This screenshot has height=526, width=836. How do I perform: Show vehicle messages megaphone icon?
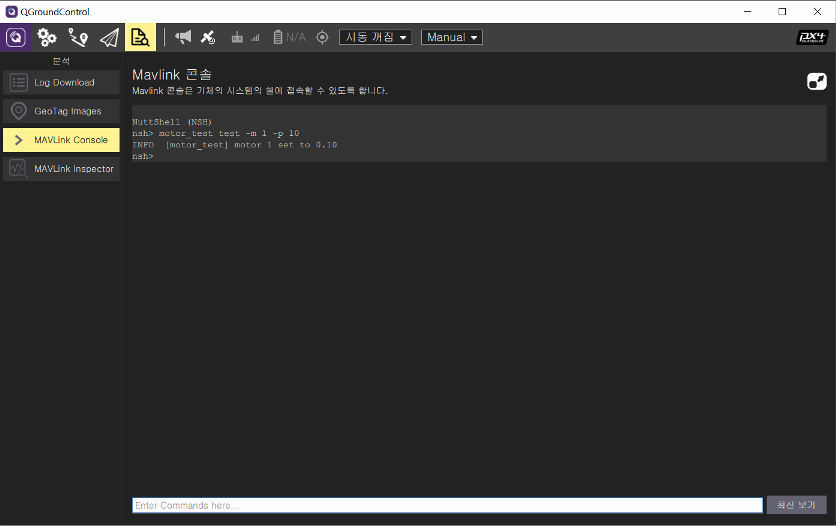pos(183,37)
